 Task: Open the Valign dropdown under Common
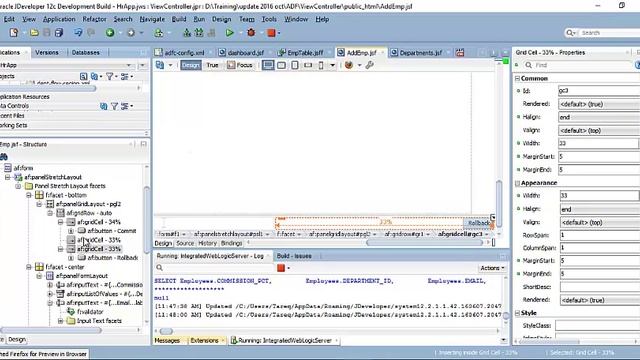click(599, 131)
